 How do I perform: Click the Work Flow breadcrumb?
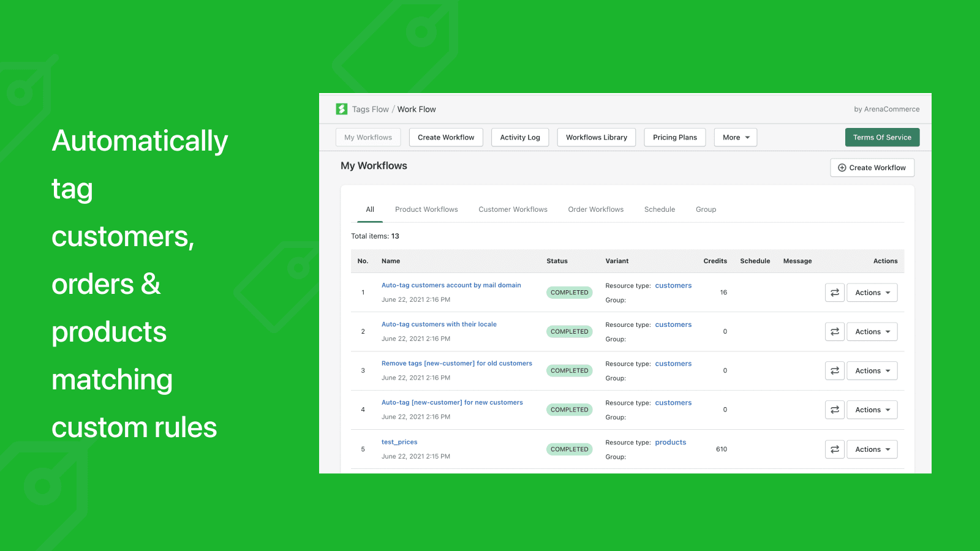417,109
